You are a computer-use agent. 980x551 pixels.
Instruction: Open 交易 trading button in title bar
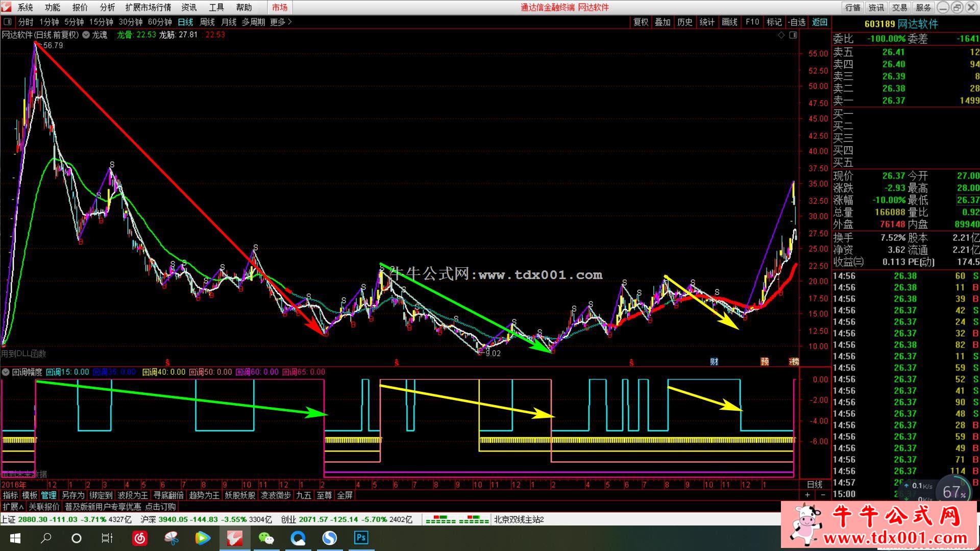(899, 7)
